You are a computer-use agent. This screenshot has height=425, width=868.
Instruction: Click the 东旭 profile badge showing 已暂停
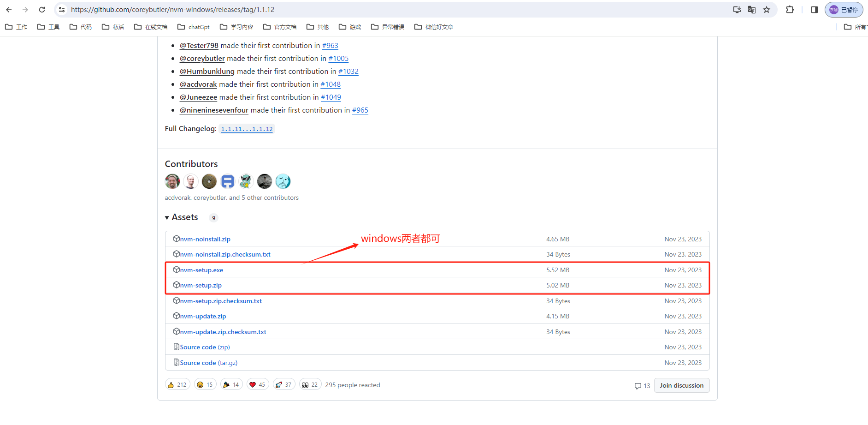(x=844, y=9)
